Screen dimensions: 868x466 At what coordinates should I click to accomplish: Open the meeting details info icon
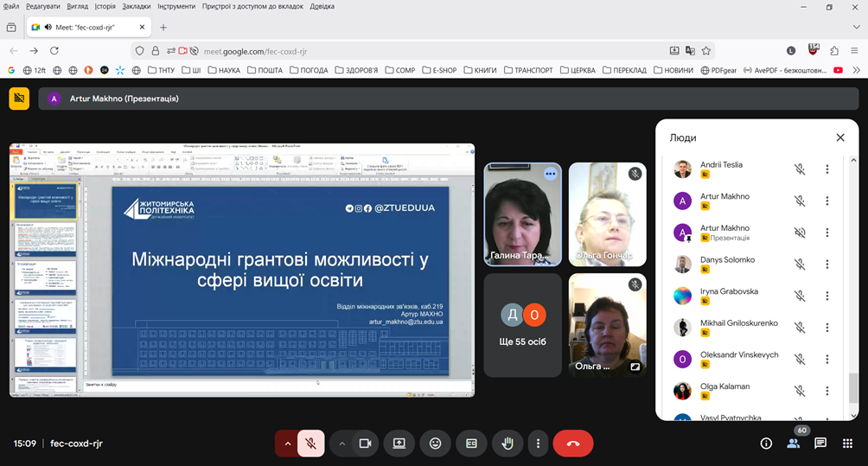click(766, 444)
